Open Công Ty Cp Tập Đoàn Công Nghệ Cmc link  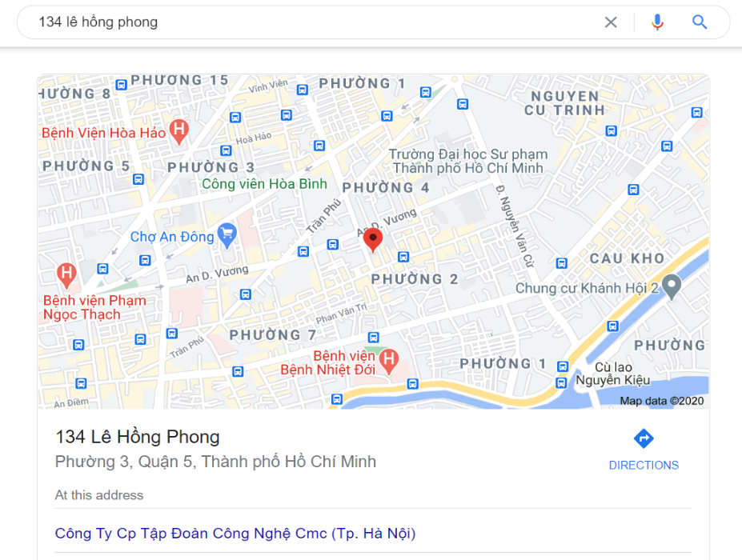(235, 533)
